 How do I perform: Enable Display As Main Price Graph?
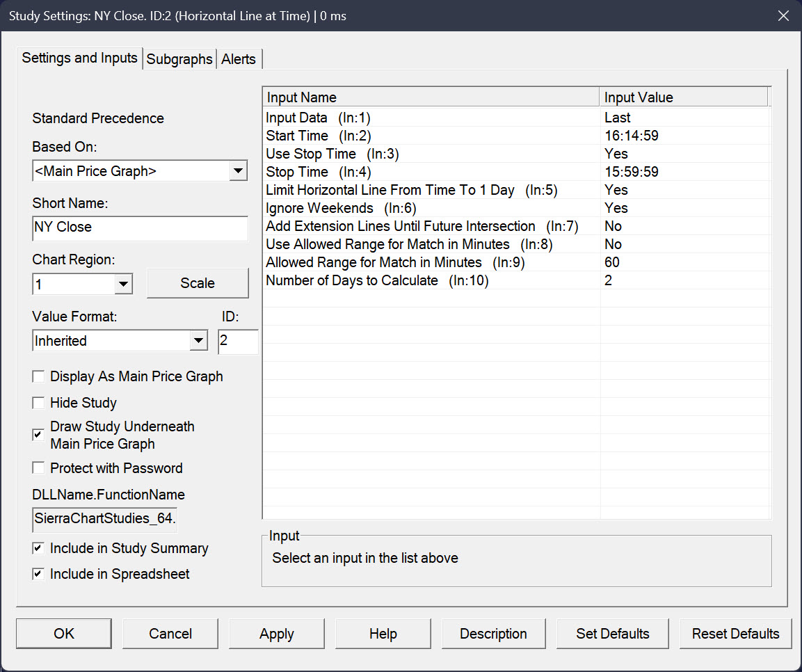(x=39, y=377)
